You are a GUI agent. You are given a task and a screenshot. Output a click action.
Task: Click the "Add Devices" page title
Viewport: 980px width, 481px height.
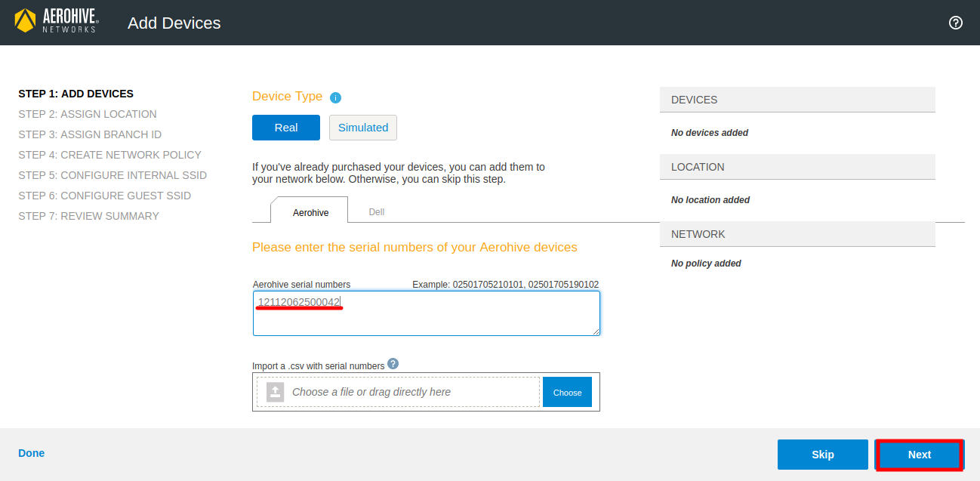174,23
